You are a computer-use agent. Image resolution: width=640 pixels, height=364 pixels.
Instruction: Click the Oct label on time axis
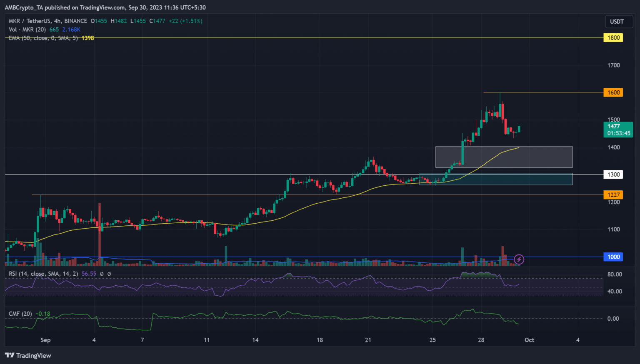tap(529, 340)
